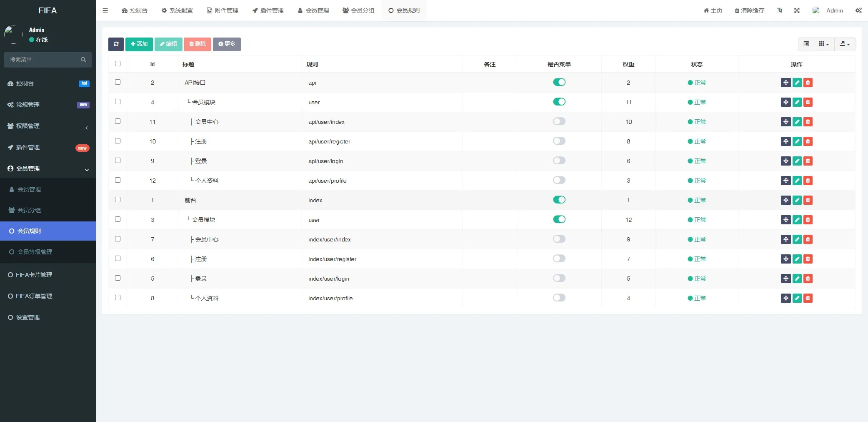Click the Id column header
This screenshot has width=868, height=422.
click(153, 64)
